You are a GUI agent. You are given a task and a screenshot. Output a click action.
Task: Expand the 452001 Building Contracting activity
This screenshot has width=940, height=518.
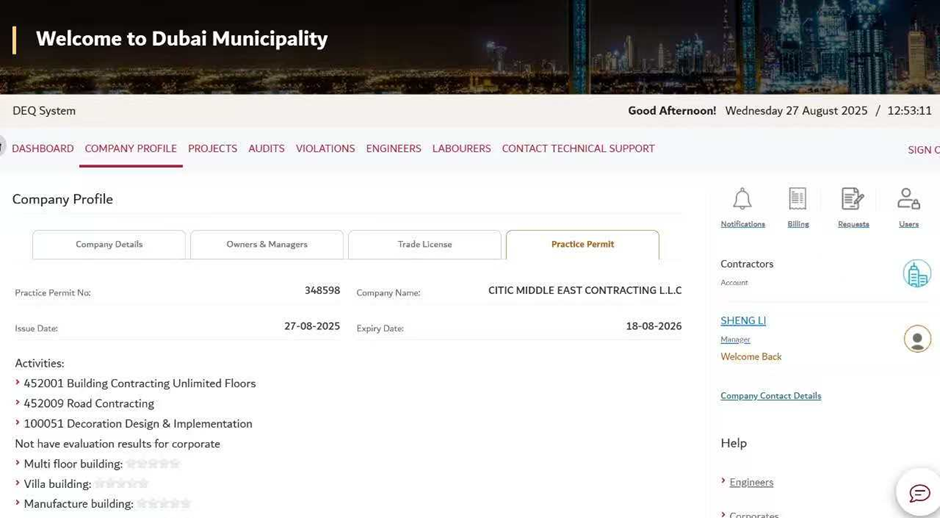18,383
